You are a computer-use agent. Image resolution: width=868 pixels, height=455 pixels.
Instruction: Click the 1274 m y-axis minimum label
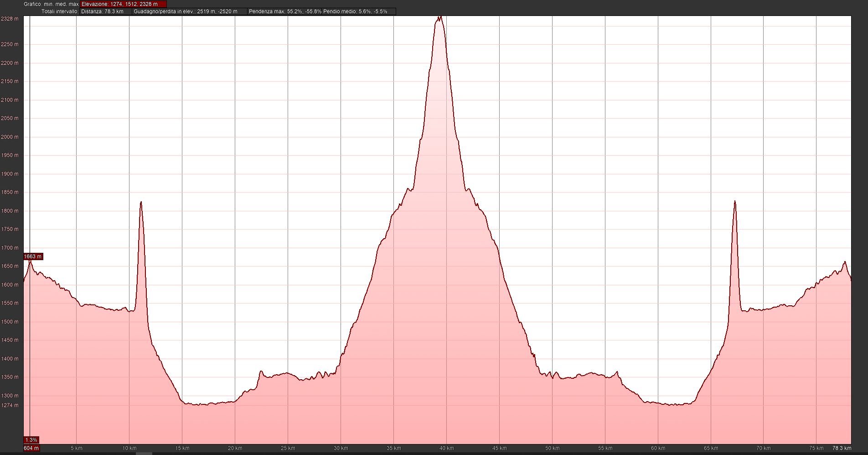point(10,405)
